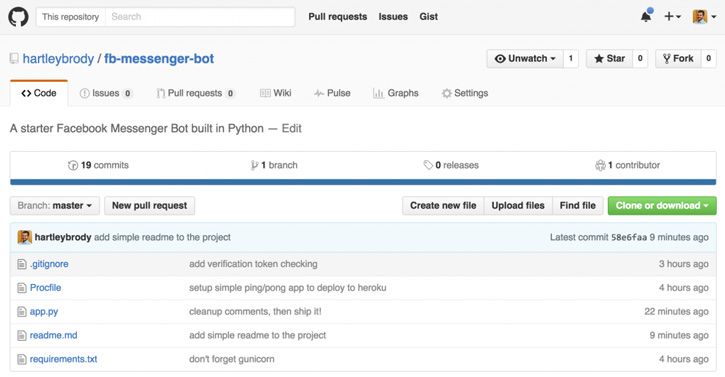Click Upload files
The width and height of the screenshot is (725, 377).
pyautogui.click(x=518, y=205)
